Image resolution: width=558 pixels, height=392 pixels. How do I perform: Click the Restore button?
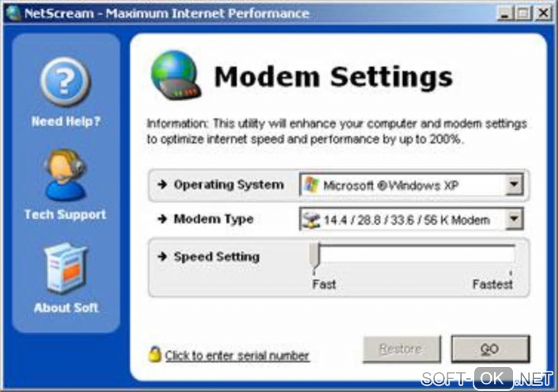(402, 349)
